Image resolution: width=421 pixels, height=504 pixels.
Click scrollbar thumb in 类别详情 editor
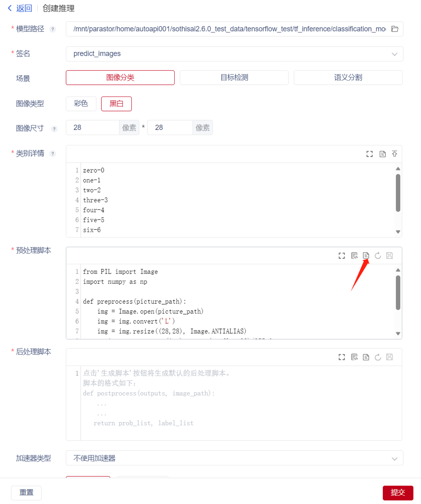point(398,193)
